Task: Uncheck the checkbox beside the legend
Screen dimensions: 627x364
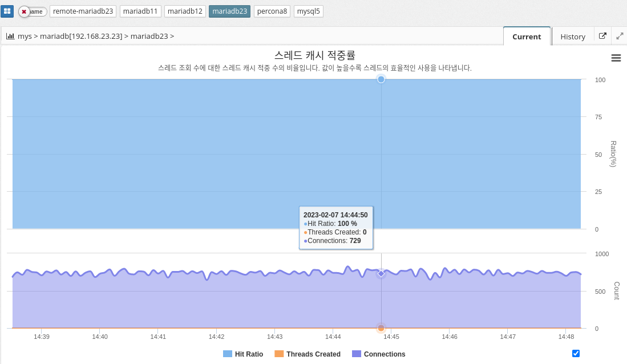Action: [576, 353]
